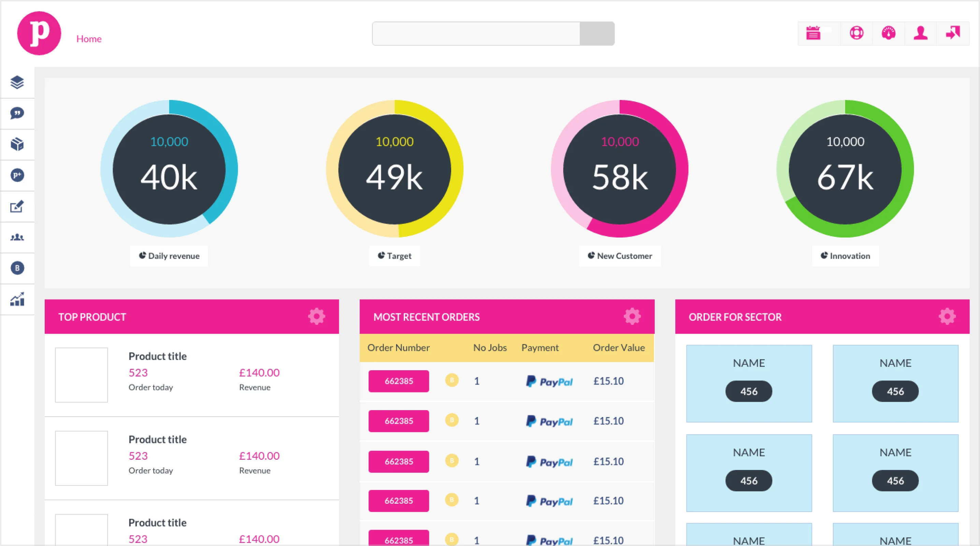Open fourth row's 662385 order button

pos(399,501)
